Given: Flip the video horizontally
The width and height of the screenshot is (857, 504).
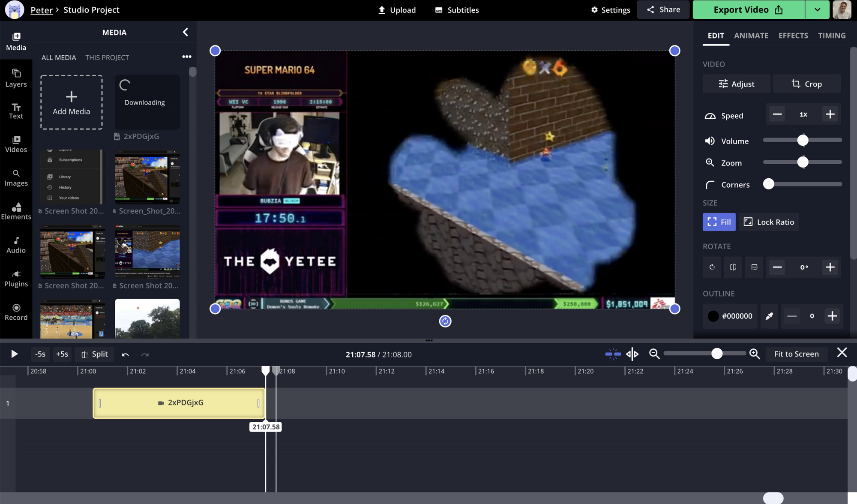Looking at the screenshot, I should pos(733,267).
